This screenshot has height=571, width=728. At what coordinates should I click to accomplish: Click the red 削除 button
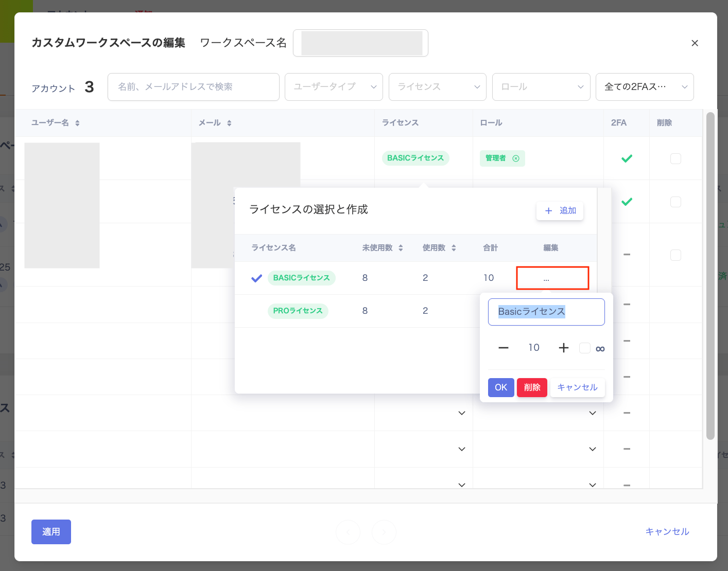(x=532, y=387)
